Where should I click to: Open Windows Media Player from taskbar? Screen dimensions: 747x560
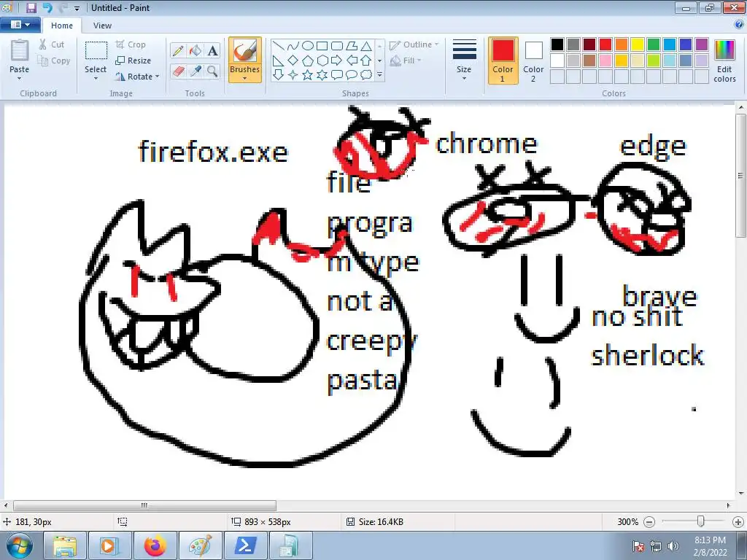coord(110,545)
